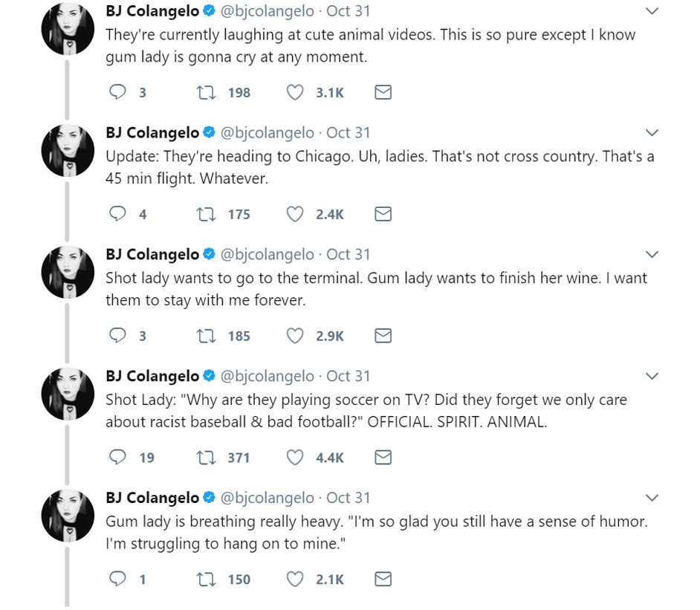Click profile picture on the sense of humor tweet
This screenshot has height=610, width=700.
click(x=68, y=516)
